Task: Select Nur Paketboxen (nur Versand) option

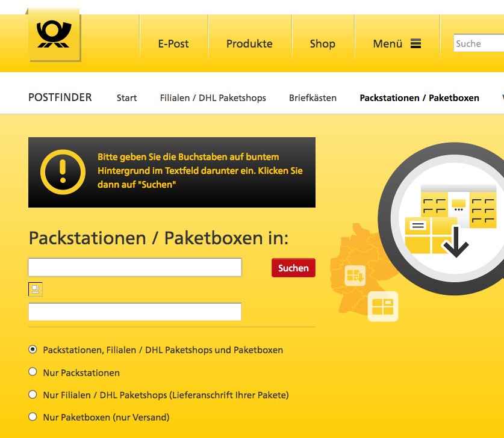Action: tap(33, 417)
